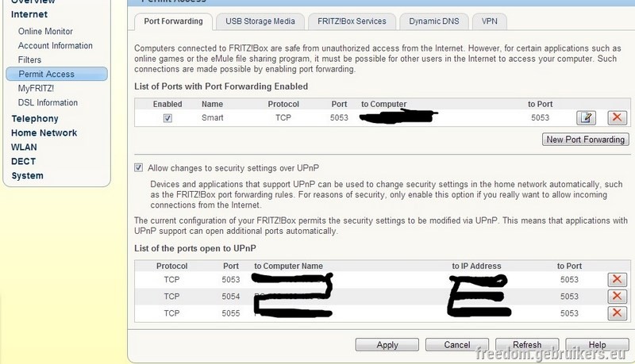Switch to USB Storage Media tab
635x364 pixels.
click(260, 21)
